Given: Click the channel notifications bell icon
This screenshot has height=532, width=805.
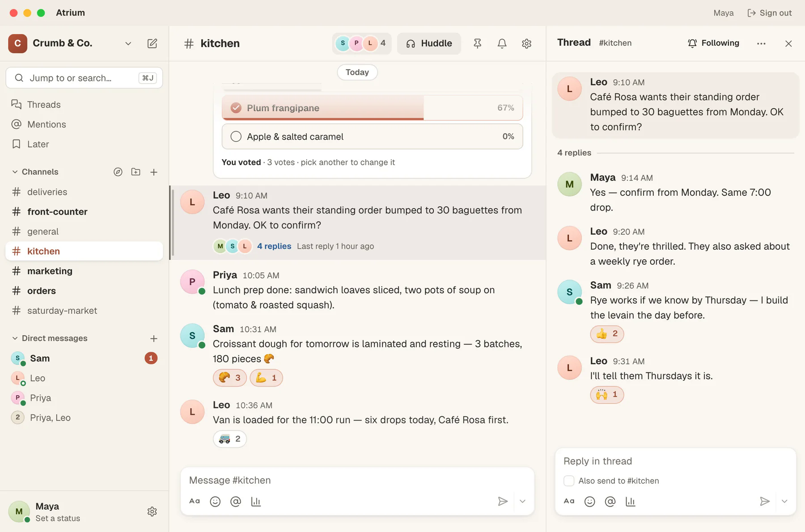Looking at the screenshot, I should pyautogui.click(x=502, y=43).
